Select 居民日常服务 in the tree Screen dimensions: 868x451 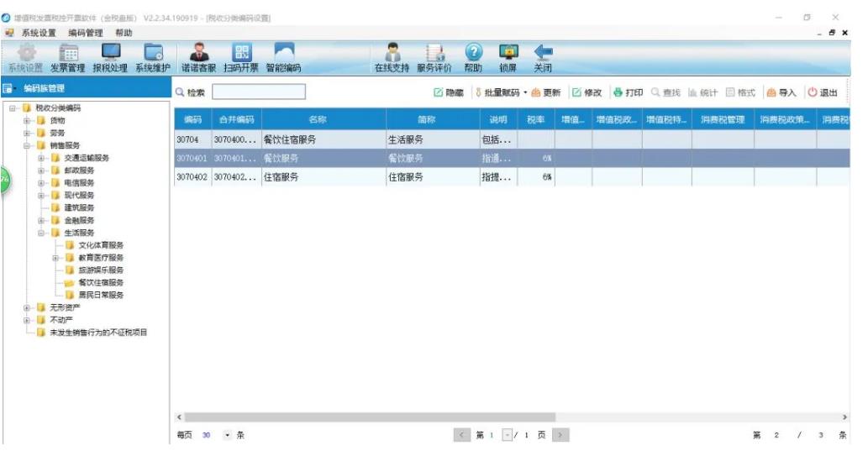(101, 295)
